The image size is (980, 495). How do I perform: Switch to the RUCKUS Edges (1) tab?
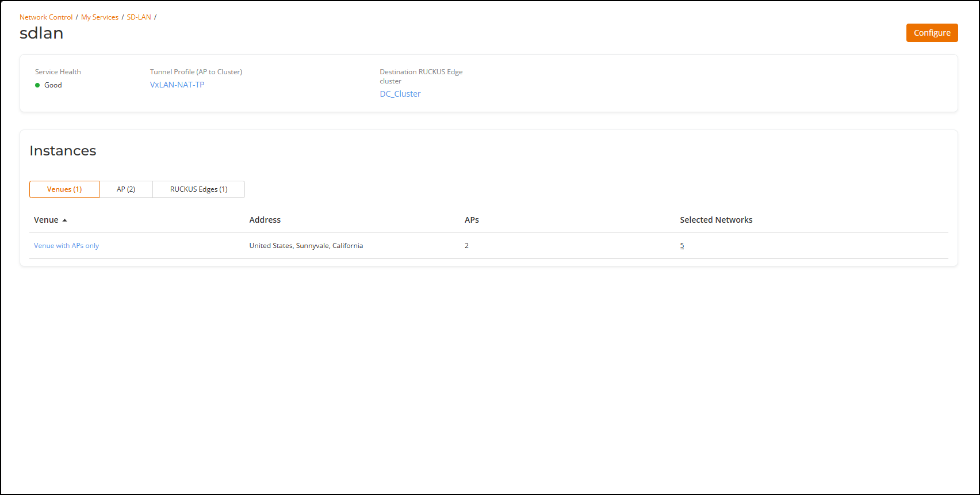tap(198, 189)
